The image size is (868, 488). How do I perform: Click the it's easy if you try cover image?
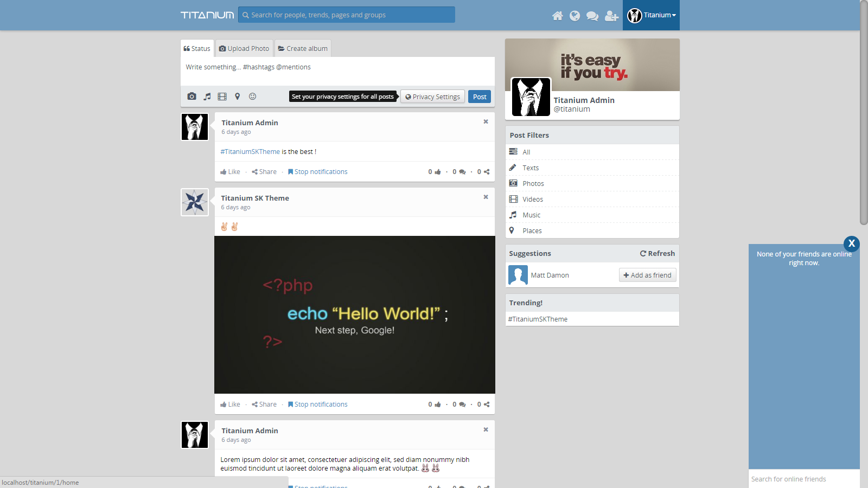click(592, 65)
